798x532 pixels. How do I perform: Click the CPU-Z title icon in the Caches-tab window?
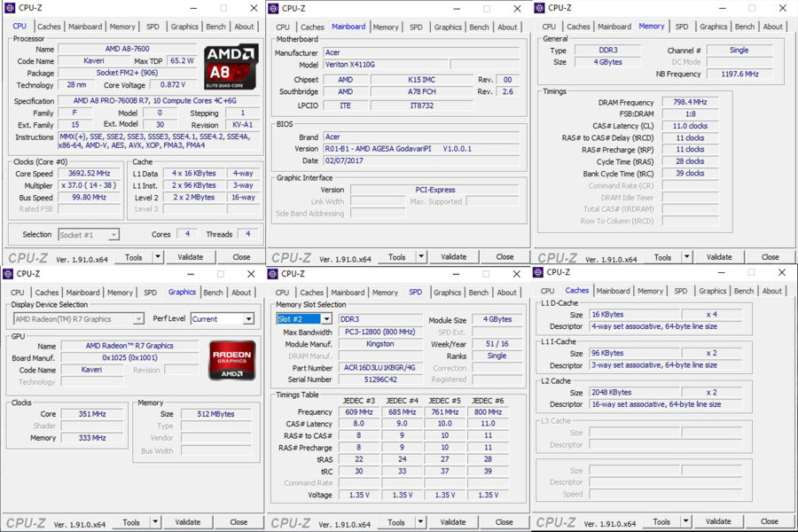tap(538, 272)
